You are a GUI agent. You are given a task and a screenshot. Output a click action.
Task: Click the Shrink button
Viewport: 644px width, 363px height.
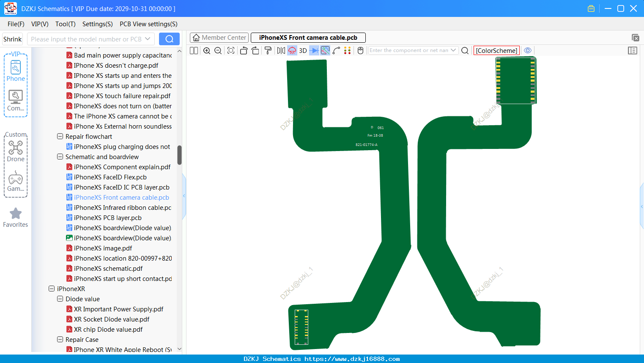[12, 39]
